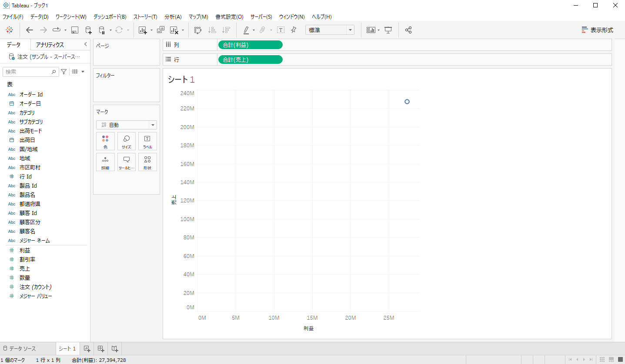This screenshot has width=625, height=364.
Task: Open the 自動 mark type dropdown
Action: (x=127, y=125)
